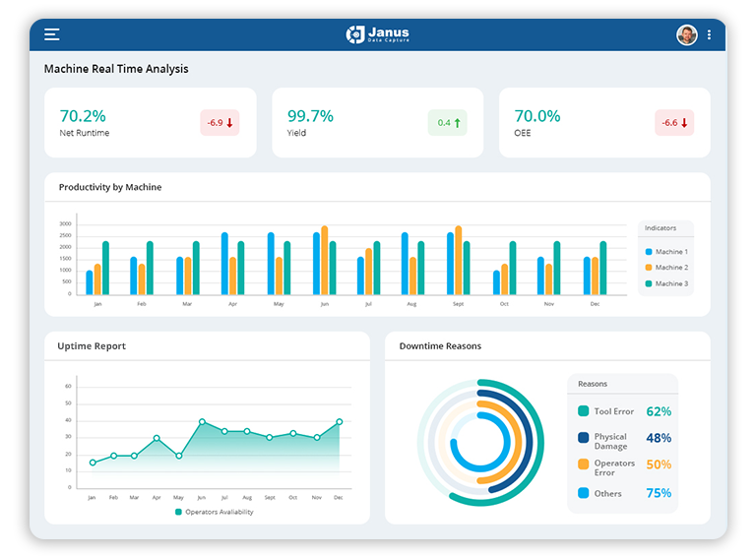Open the hamburger menu

[x=52, y=34]
